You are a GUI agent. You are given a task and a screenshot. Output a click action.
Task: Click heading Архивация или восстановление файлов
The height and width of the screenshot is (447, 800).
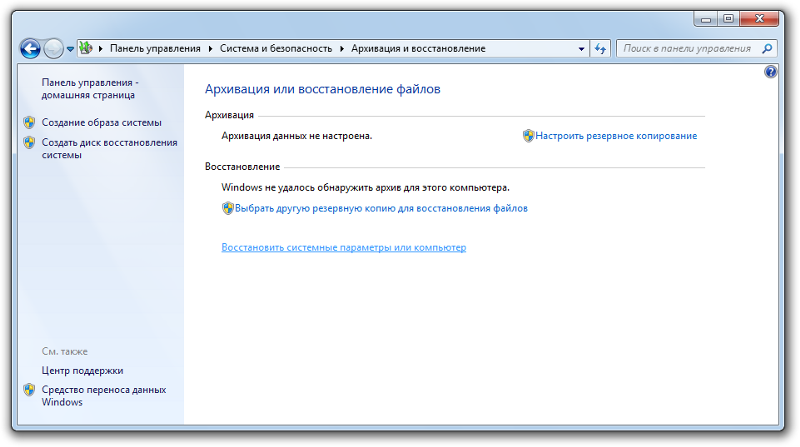click(x=322, y=89)
